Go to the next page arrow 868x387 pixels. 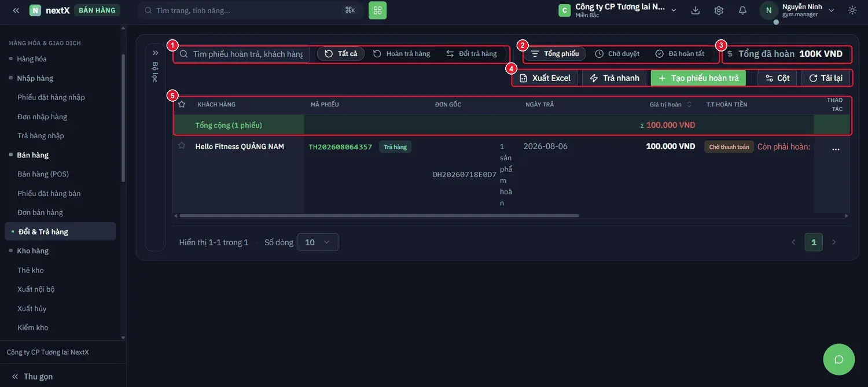pos(834,242)
